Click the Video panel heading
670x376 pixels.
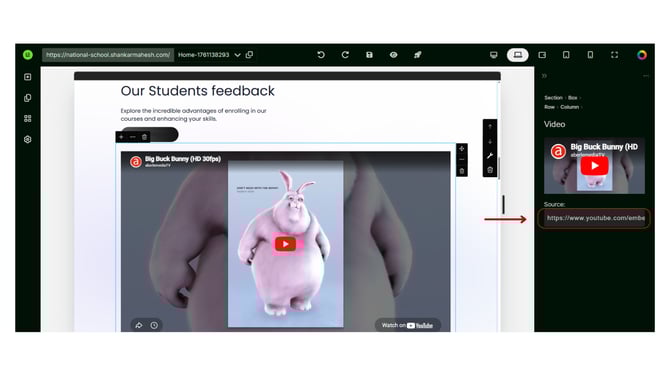click(555, 124)
